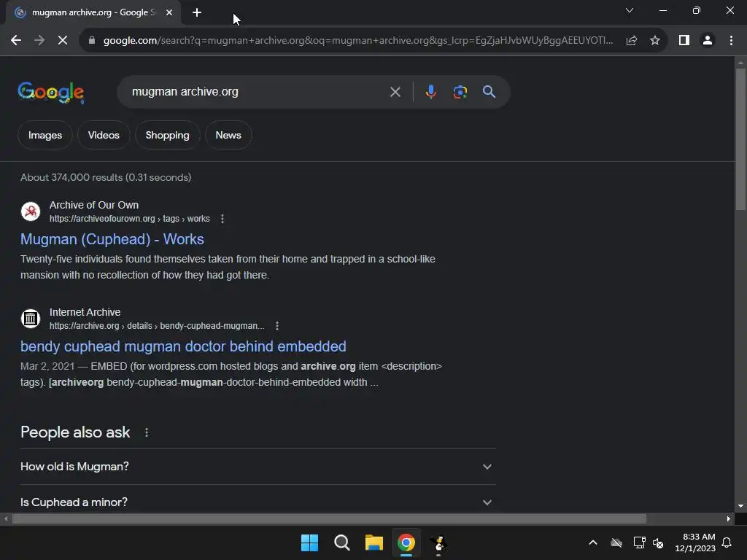Click the Chrome taskbar icon
Screen dimensions: 747x560
(x=406, y=542)
